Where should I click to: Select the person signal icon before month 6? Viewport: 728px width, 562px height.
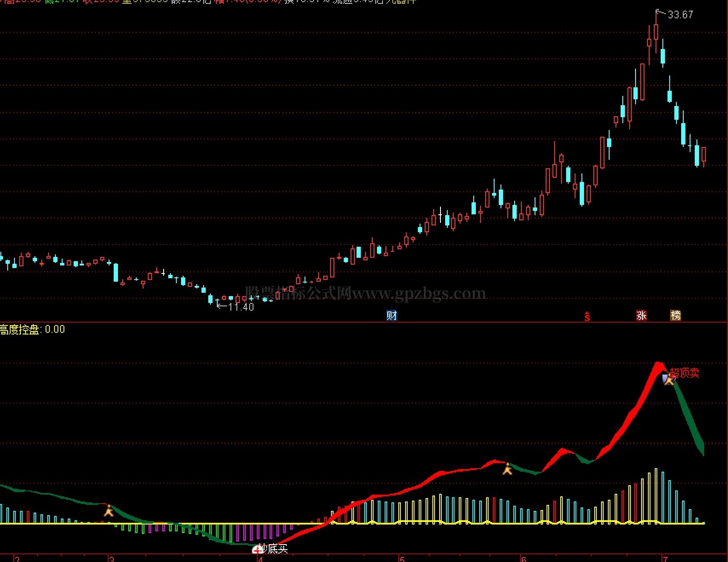pyautogui.click(x=507, y=469)
